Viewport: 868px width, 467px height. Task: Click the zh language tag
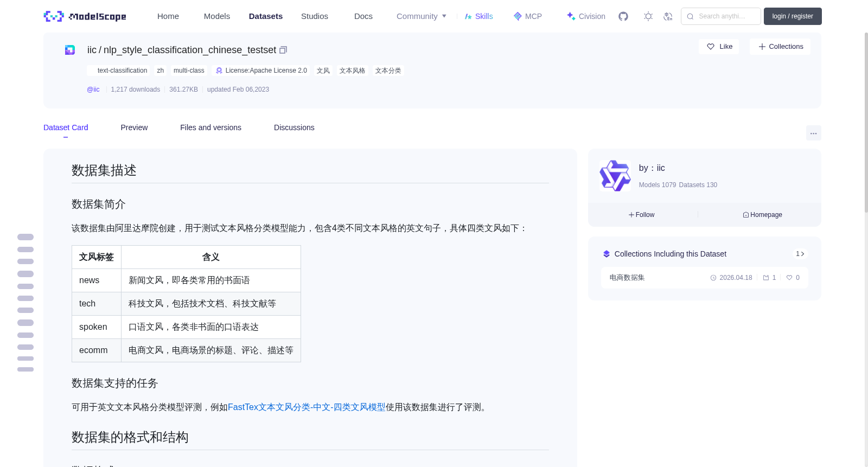(160, 71)
